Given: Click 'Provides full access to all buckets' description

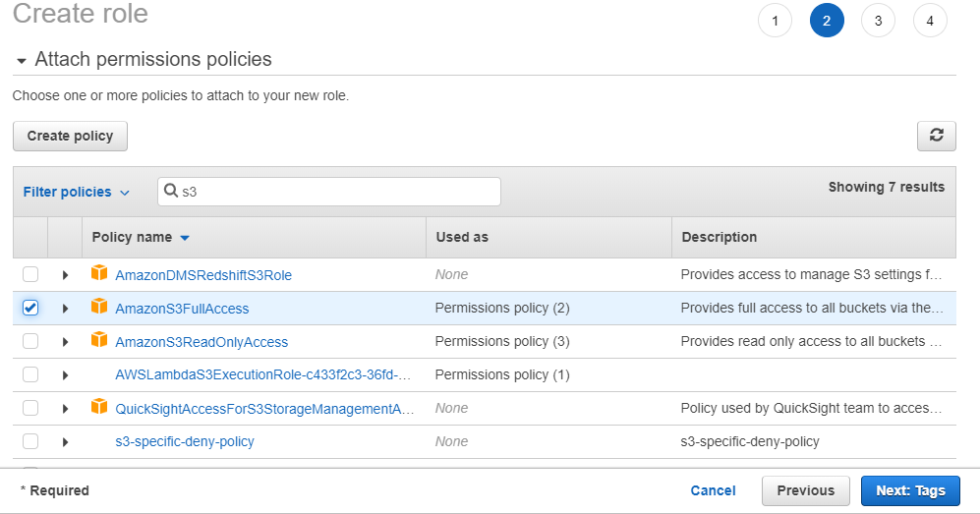Looking at the screenshot, I should [812, 308].
